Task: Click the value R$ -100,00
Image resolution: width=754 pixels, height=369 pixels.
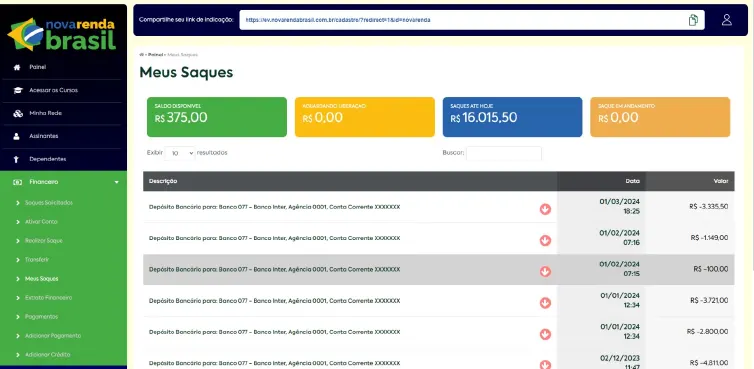Action: pos(711,269)
